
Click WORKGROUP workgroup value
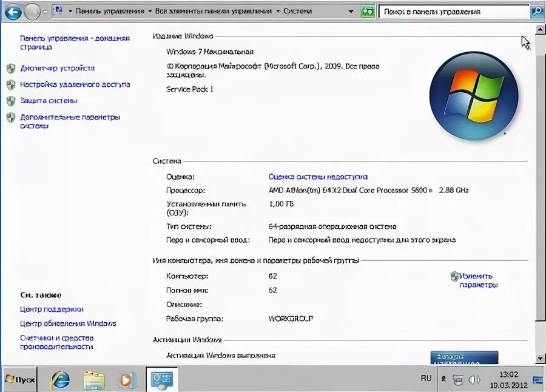(291, 319)
